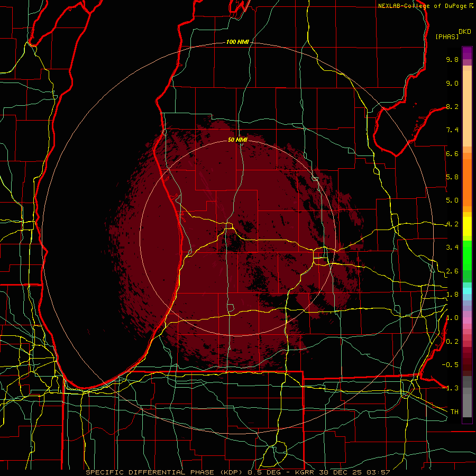Click the 4.2 color scale value

pyautogui.click(x=452, y=224)
